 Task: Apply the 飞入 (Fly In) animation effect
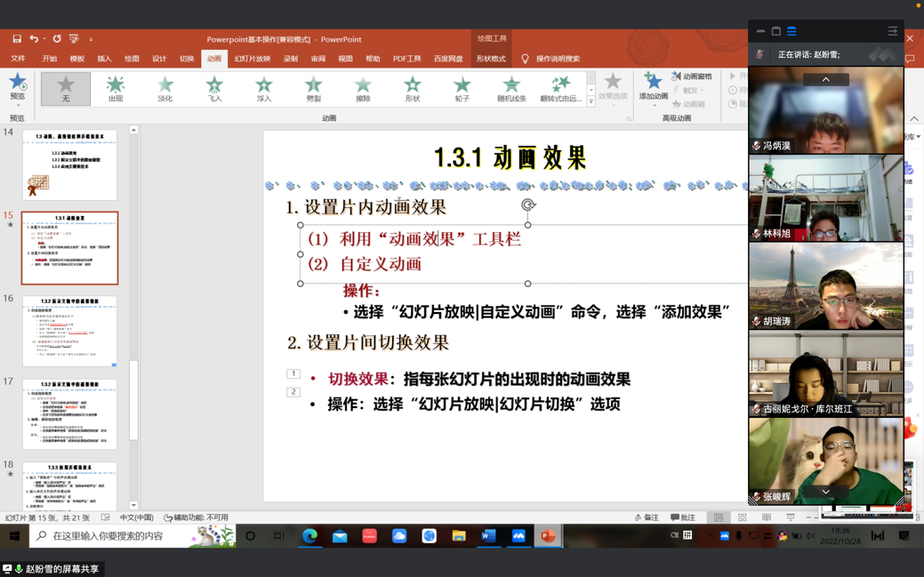[214, 89]
